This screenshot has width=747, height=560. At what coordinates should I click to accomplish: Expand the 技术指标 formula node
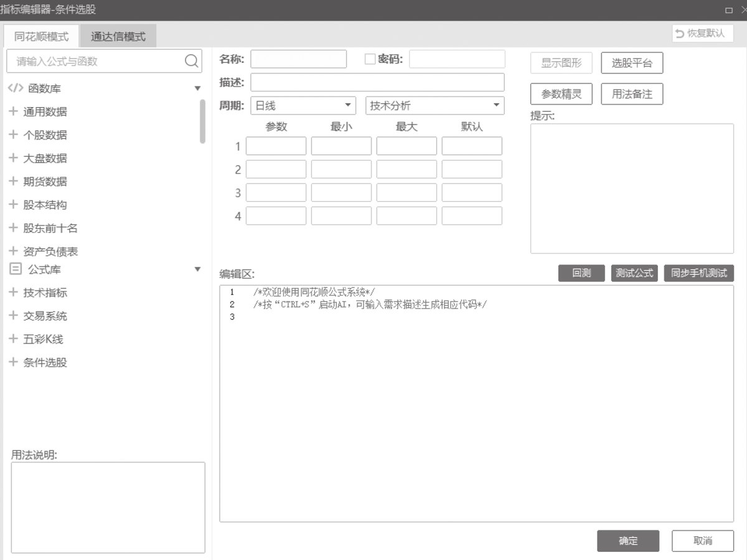pyautogui.click(x=13, y=292)
